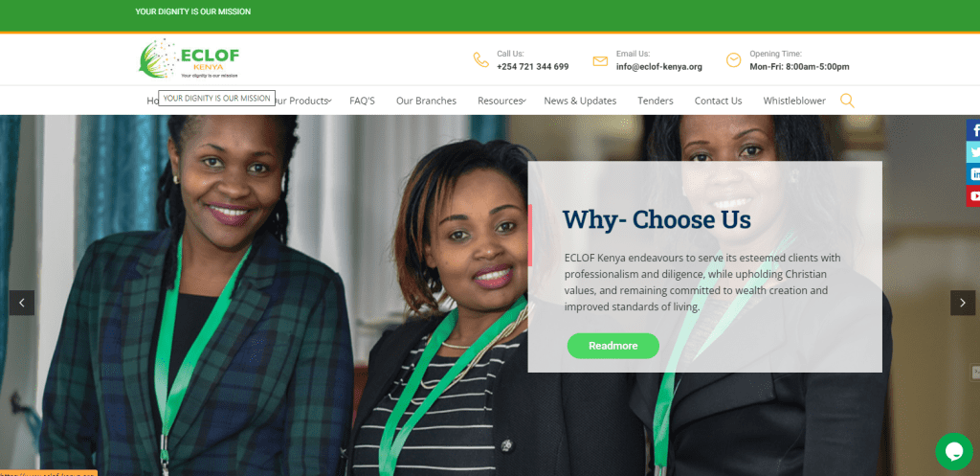This screenshot has height=476, width=980.
Task: Open the Our Branches menu item
Action: [426, 101]
